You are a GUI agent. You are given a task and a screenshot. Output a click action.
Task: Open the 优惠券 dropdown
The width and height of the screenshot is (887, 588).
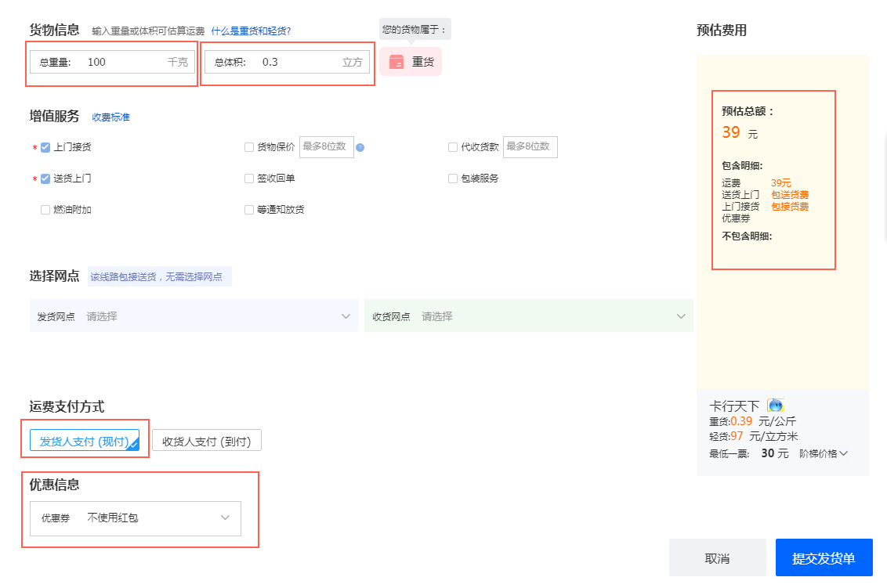(136, 518)
